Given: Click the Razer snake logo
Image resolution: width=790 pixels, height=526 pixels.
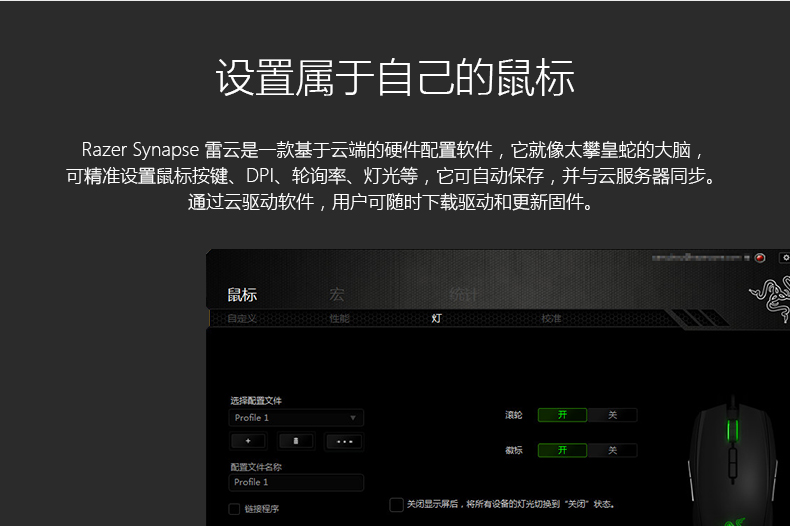Looking at the screenshot, I should coord(770,299).
